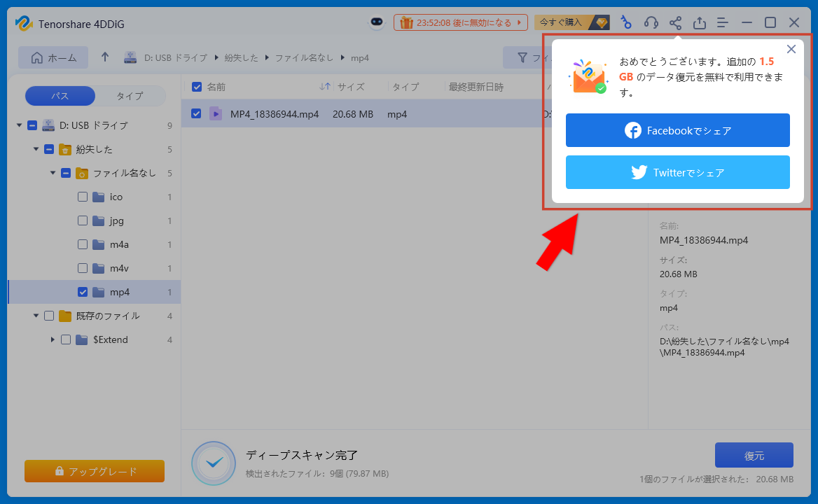Toggle select-all checkbox in 名前 header
The width and height of the screenshot is (818, 504).
click(x=197, y=87)
